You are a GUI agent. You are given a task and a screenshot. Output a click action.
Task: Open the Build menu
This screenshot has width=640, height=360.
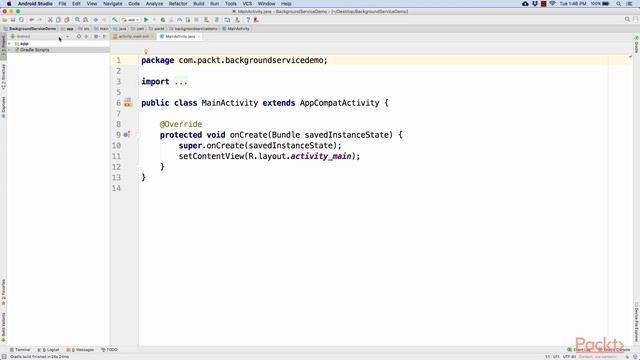[x=199, y=4]
